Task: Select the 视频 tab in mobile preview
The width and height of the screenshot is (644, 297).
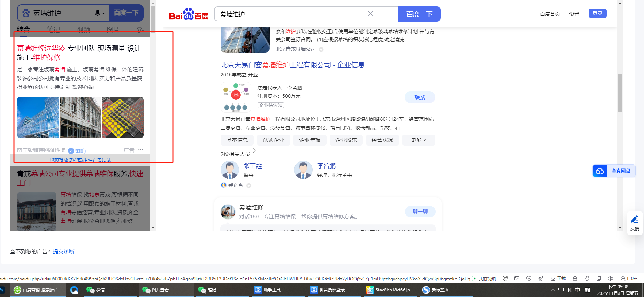Action: [83, 30]
